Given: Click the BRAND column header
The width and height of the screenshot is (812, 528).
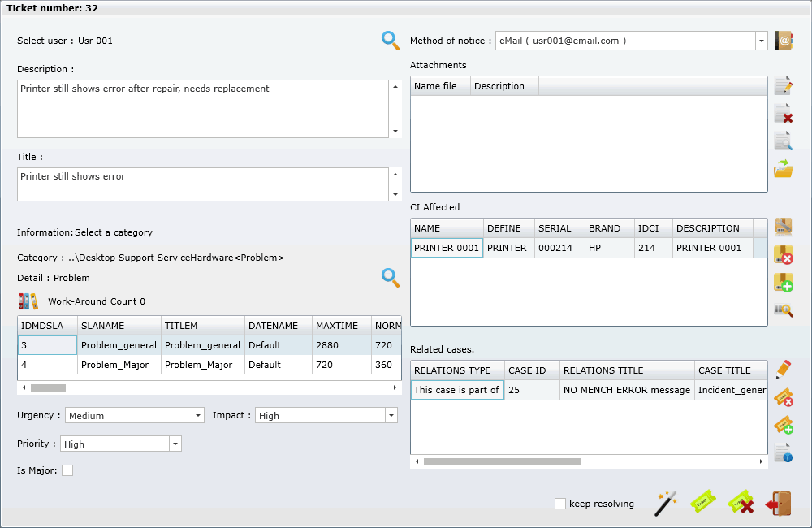Looking at the screenshot, I should [x=610, y=228].
